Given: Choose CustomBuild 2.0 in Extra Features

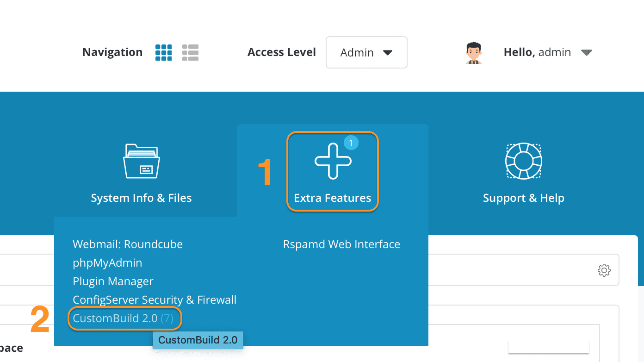Looking at the screenshot, I should [x=115, y=318].
